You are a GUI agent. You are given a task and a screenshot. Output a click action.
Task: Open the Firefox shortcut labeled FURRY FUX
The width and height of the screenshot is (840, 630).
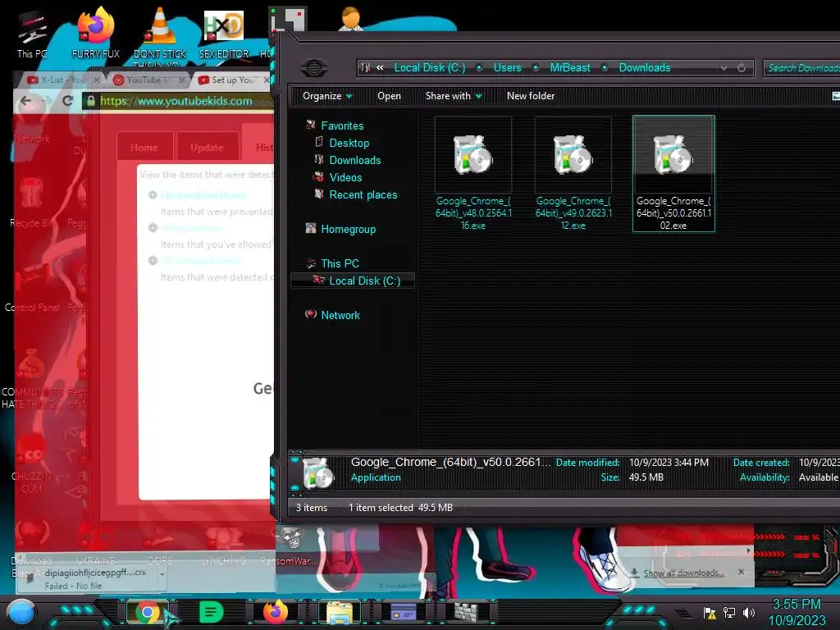coord(96,33)
